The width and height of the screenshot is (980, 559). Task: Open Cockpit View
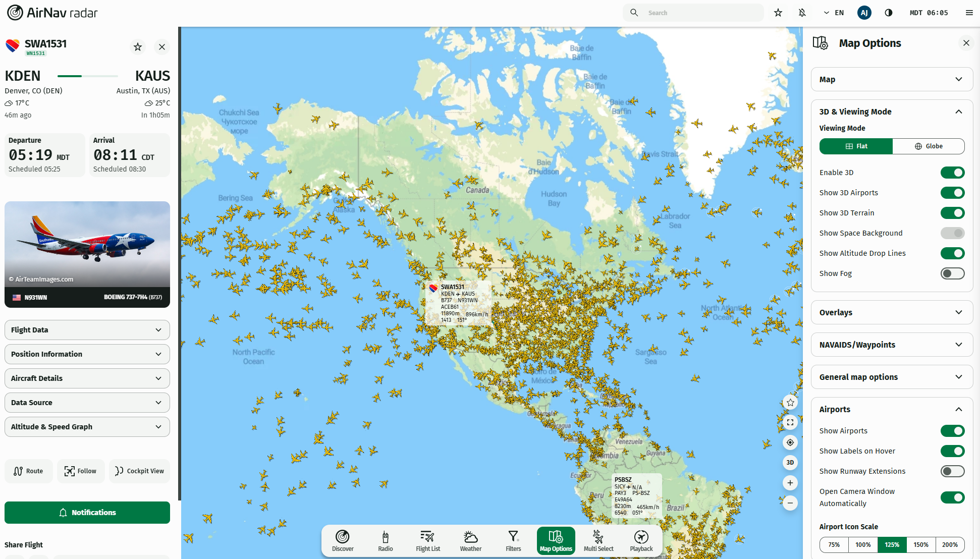pyautogui.click(x=140, y=471)
